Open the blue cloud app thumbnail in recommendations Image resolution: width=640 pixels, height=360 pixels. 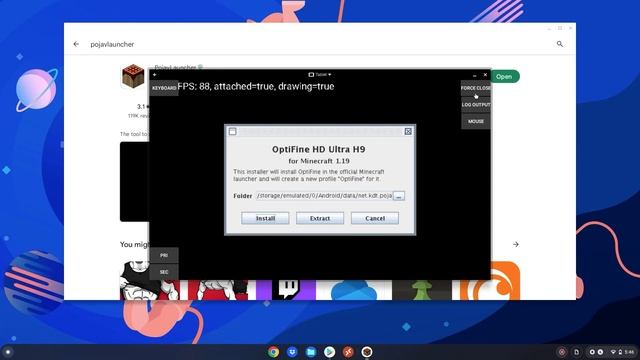(354, 289)
